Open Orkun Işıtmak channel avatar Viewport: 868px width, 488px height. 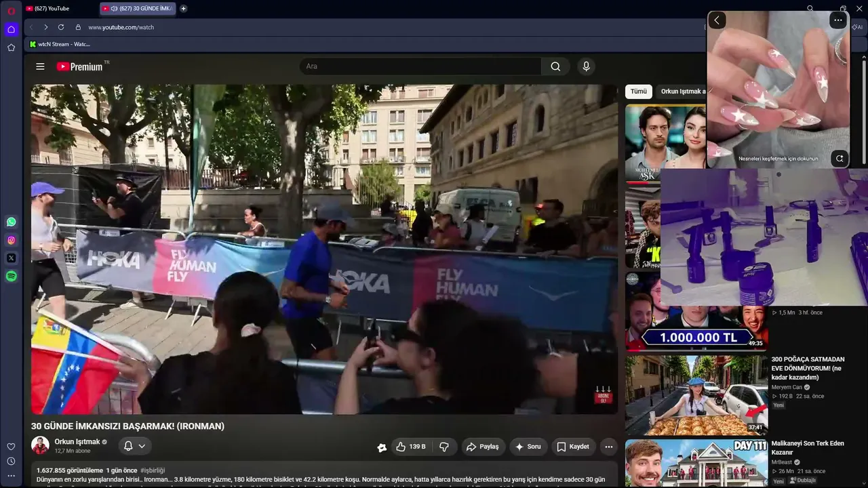pyautogui.click(x=41, y=445)
